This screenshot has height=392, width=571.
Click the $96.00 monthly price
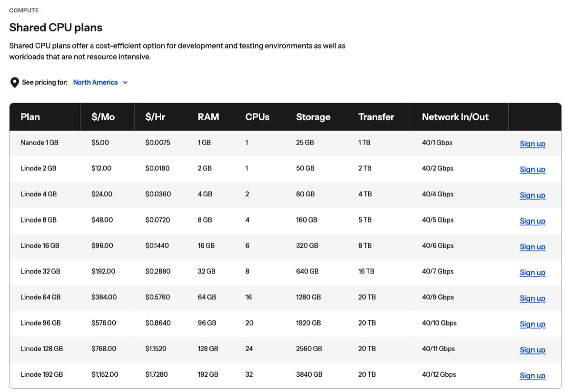click(102, 245)
